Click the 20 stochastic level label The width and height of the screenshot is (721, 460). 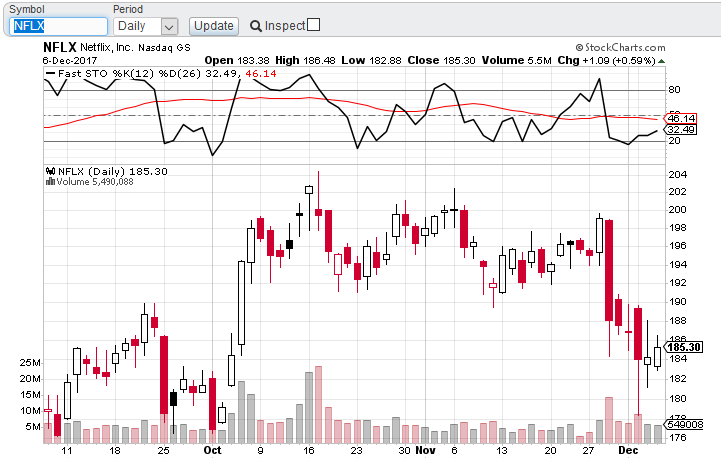coord(674,141)
